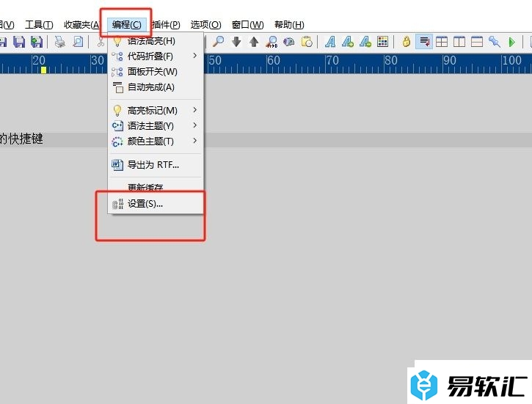Close the 编程(C) menu header
This screenshot has width=532, height=404.
coord(126,25)
